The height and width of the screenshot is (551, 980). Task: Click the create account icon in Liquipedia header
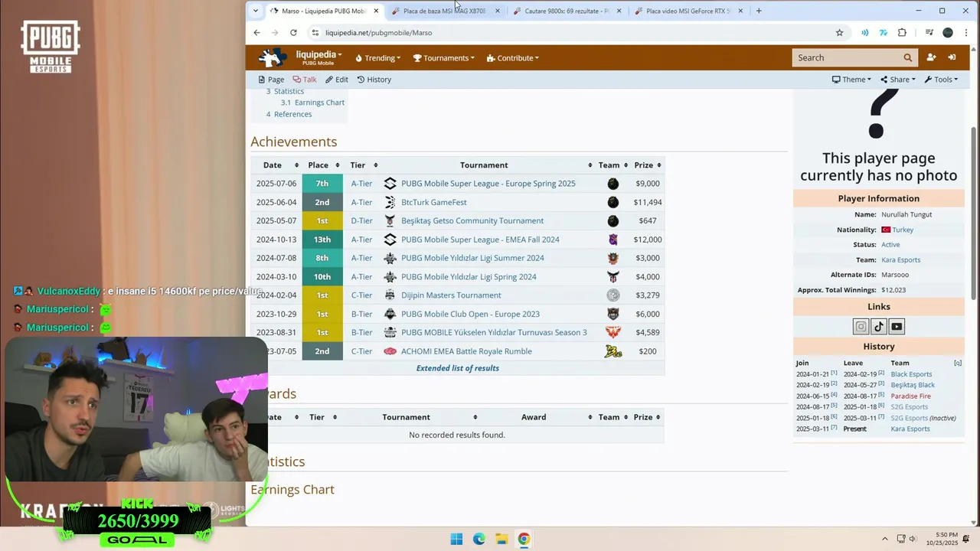click(931, 57)
